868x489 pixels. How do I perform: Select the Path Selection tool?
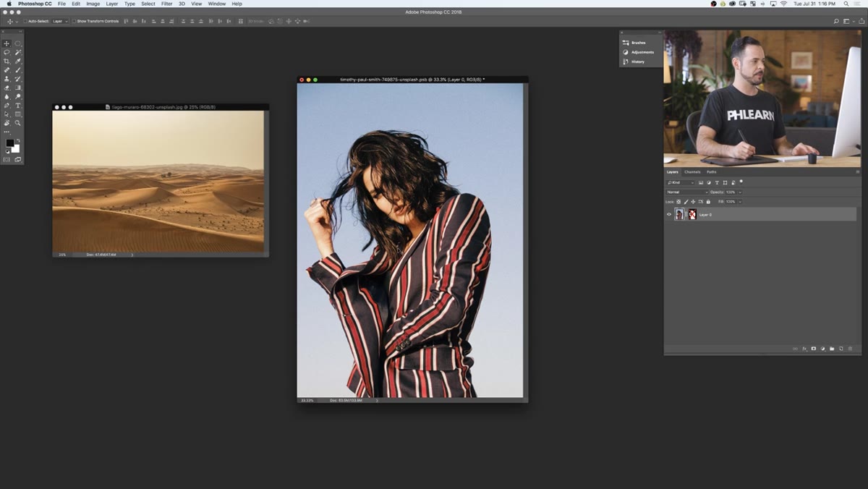(x=7, y=114)
